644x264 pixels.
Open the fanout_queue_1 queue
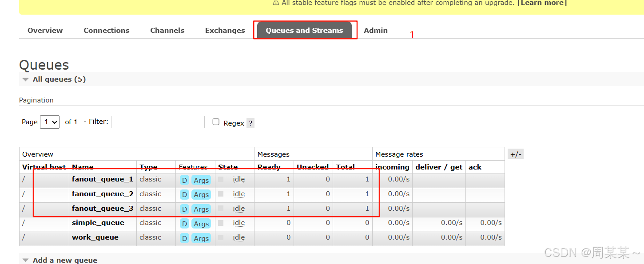tap(103, 179)
